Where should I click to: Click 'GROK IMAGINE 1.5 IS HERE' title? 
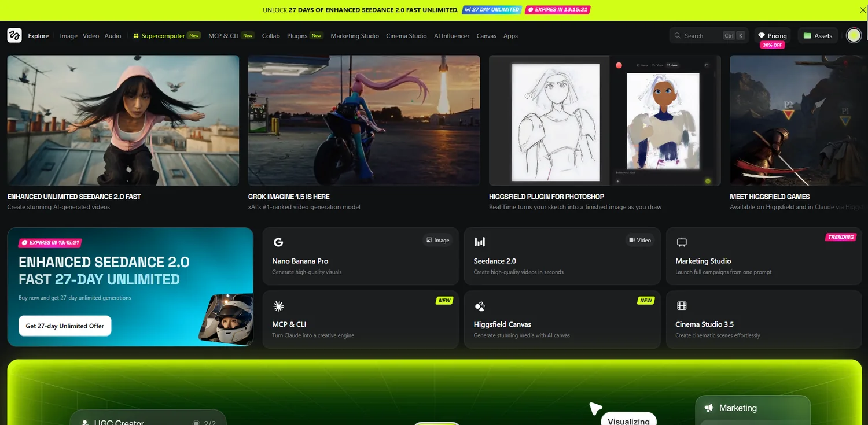coord(289,197)
